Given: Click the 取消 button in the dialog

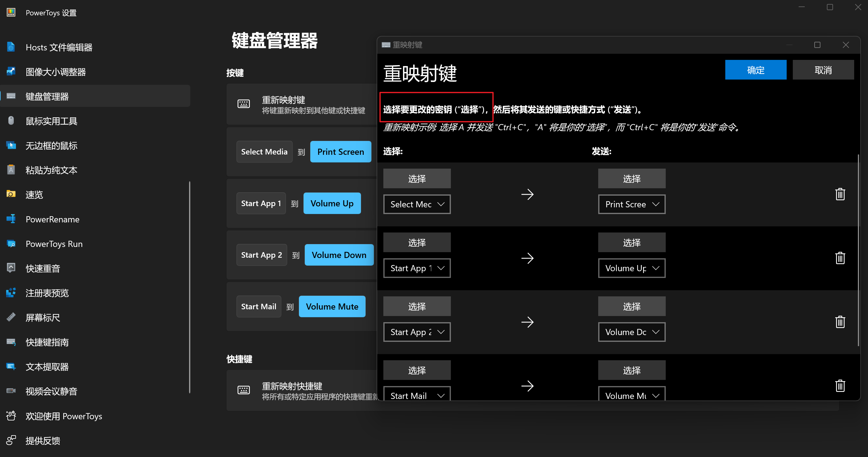Looking at the screenshot, I should pyautogui.click(x=823, y=70).
